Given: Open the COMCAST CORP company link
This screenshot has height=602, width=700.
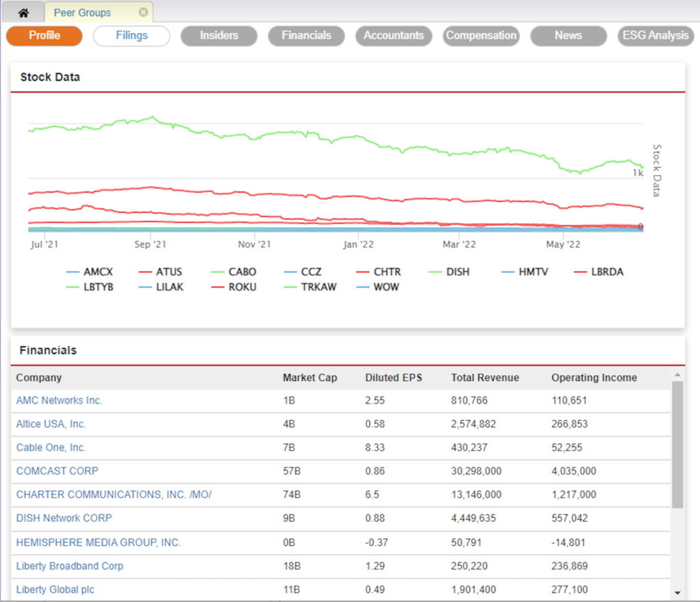Looking at the screenshot, I should click(57, 471).
